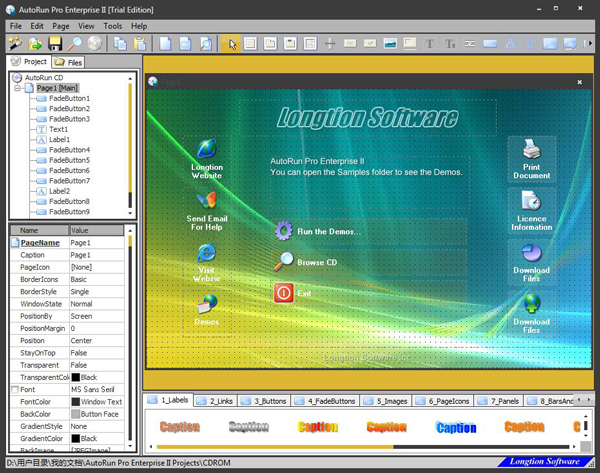Viewport: 600px width, 473px height.
Task: Click the BackColor Button Face swatch
Action: [x=76, y=414]
